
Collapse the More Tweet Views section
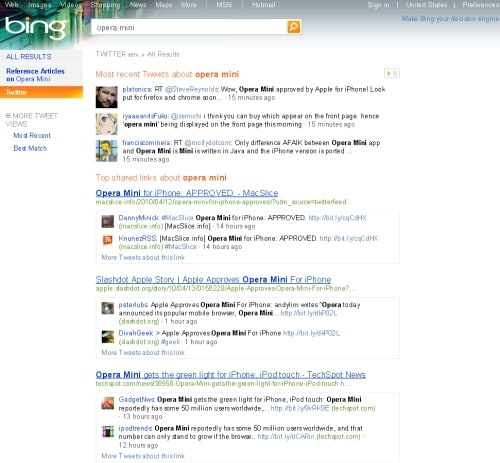pos(8,116)
